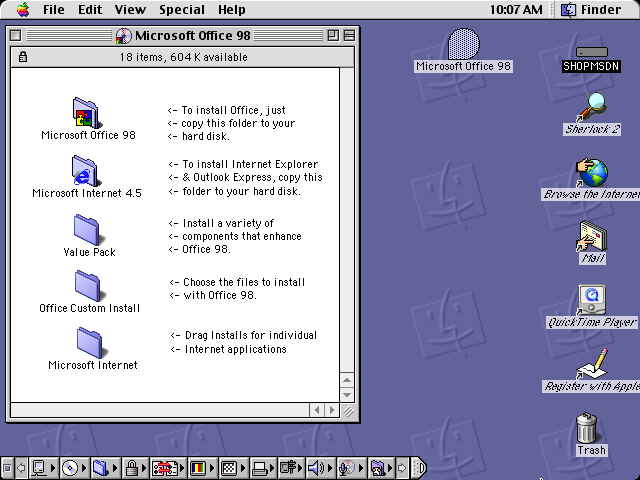Open the Microsoft Internet 4.5 folder
This screenshot has width=640, height=480.
[x=87, y=170]
